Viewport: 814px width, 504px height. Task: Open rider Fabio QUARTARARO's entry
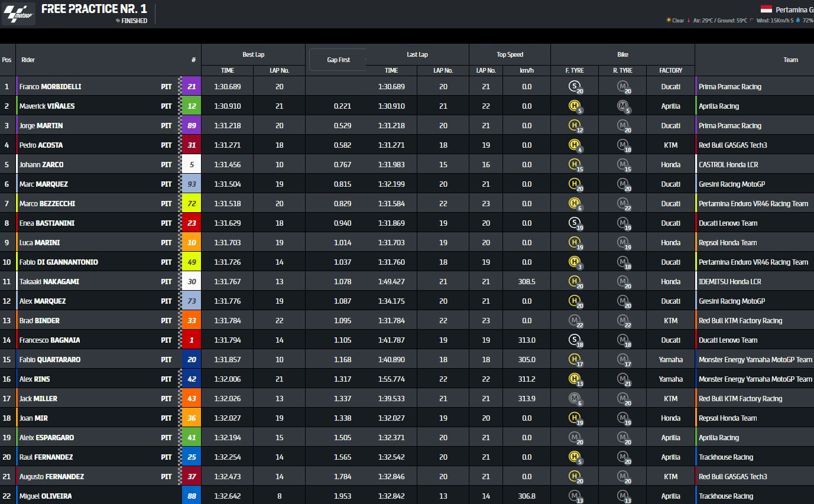coord(50,360)
